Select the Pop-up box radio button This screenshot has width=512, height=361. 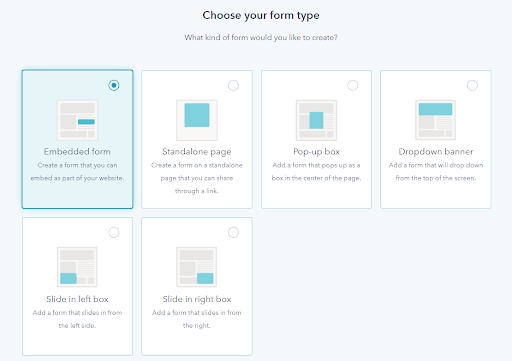[353, 85]
